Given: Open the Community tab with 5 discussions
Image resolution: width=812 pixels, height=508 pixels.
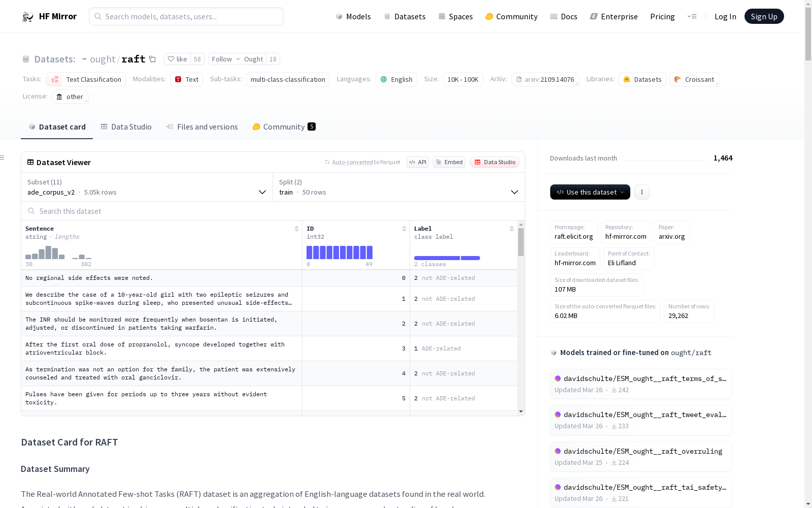Looking at the screenshot, I should [x=284, y=127].
